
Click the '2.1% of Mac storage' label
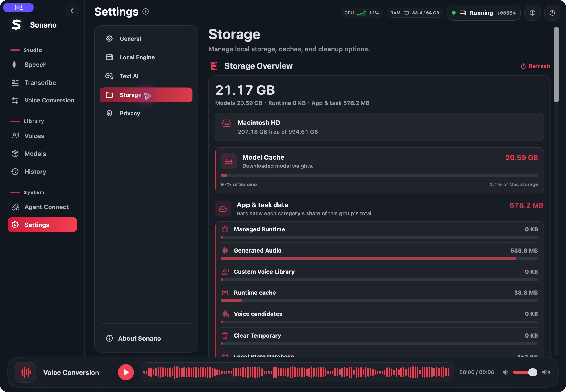513,184
